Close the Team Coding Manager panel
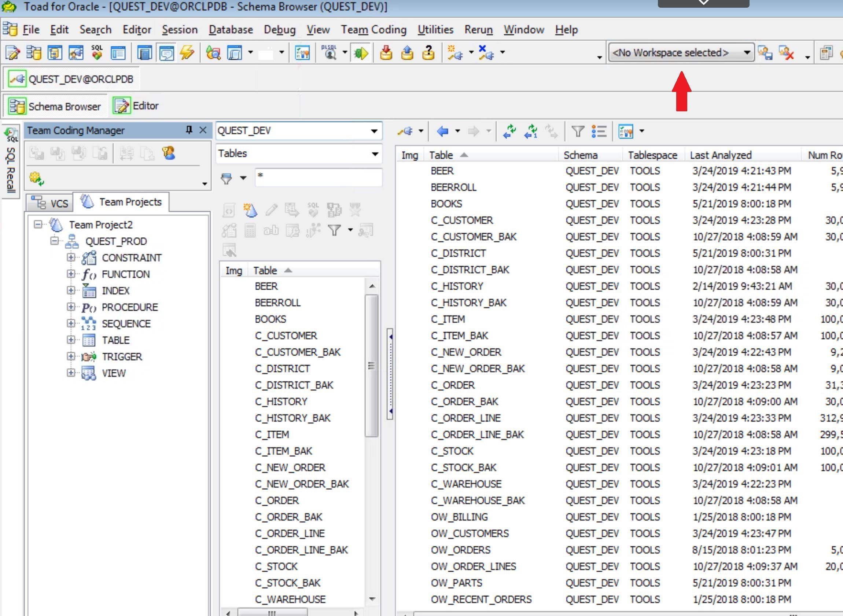 [203, 130]
